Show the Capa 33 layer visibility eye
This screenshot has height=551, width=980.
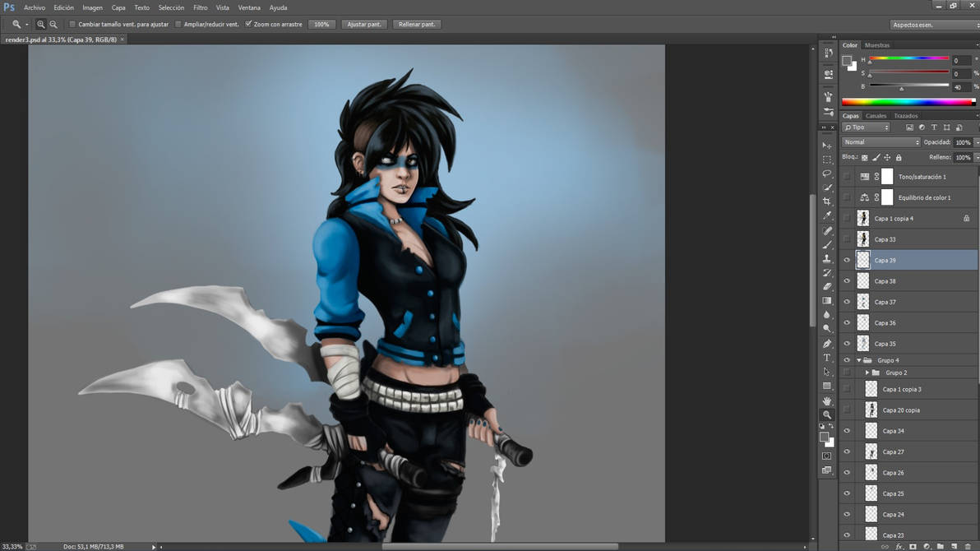pyautogui.click(x=847, y=238)
